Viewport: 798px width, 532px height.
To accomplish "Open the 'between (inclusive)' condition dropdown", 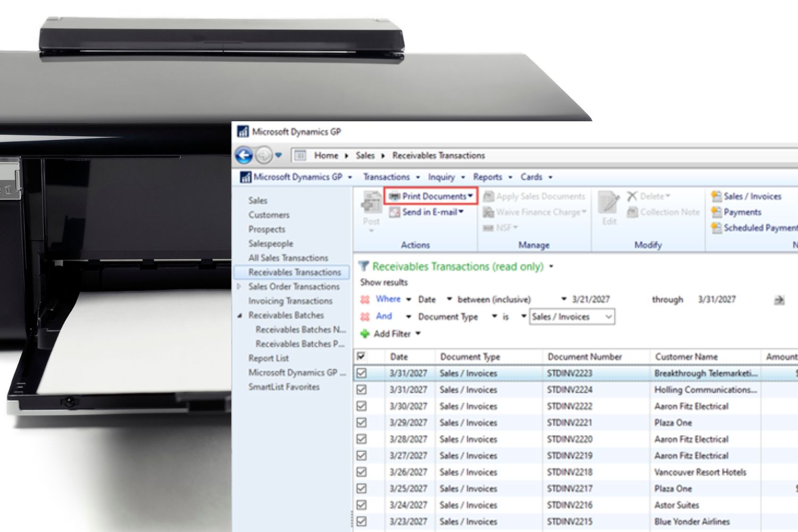I will pos(564,299).
